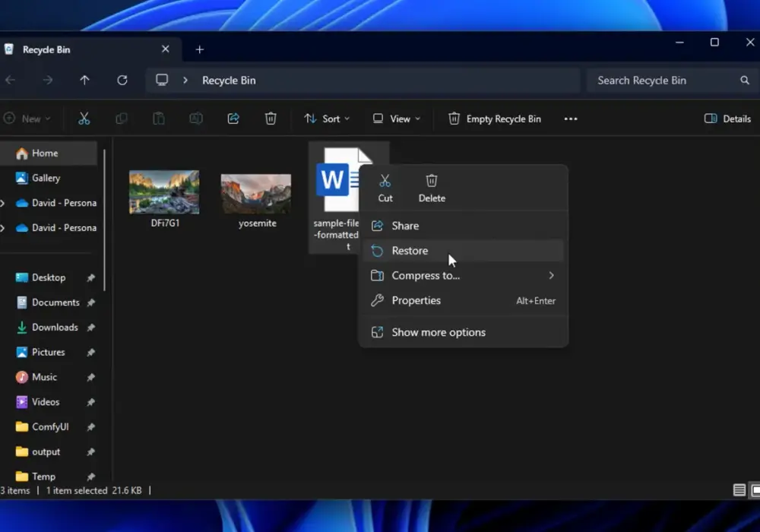Image resolution: width=760 pixels, height=532 pixels.
Task: Select the yosemite image thumbnail
Action: coord(256,194)
